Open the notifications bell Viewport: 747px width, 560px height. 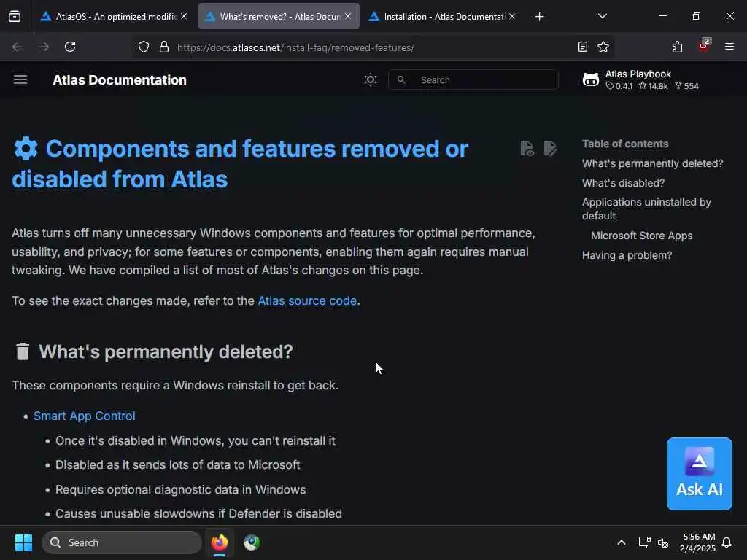727,542
